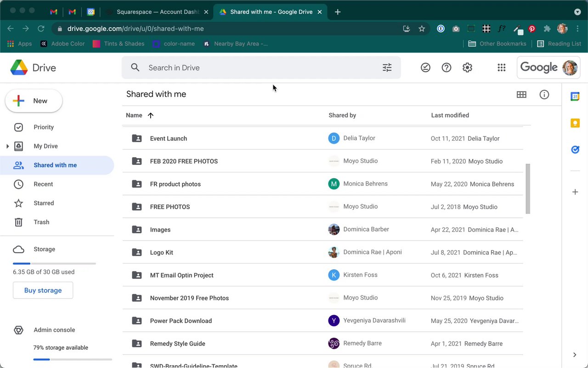This screenshot has height=368, width=588.
Task: Click Kirsten Foss's K avatar
Action: click(x=334, y=275)
